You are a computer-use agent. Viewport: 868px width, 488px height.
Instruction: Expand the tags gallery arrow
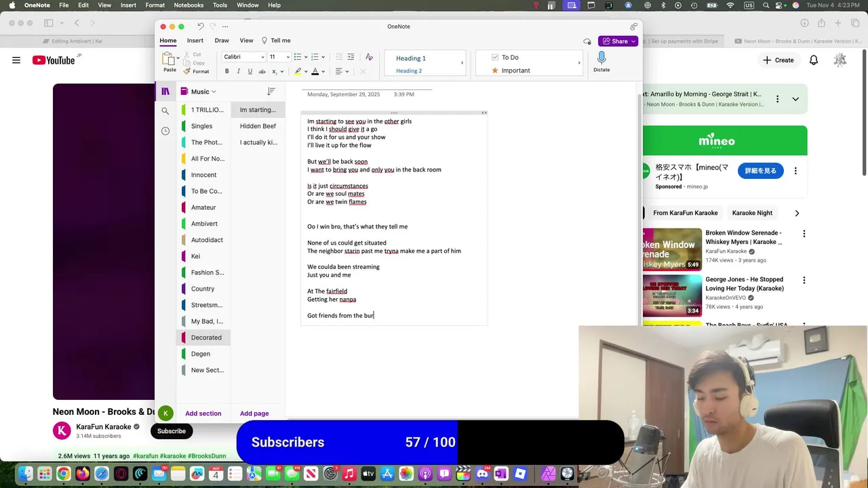pyautogui.click(x=579, y=63)
